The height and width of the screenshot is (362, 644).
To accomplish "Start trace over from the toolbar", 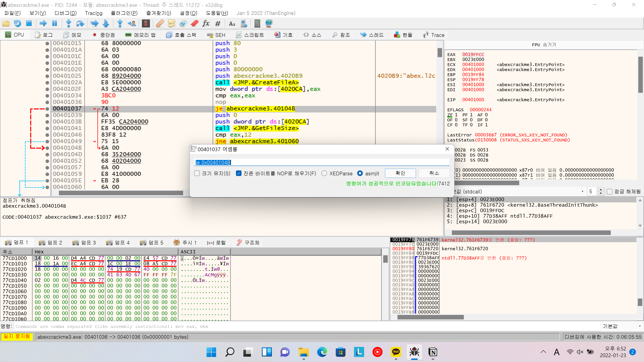I will pyautogui.click(x=106, y=24).
